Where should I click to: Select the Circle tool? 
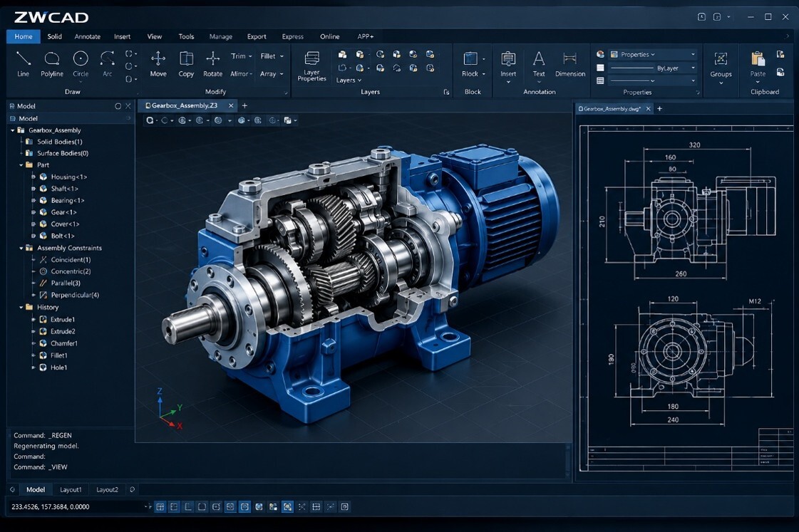81,63
